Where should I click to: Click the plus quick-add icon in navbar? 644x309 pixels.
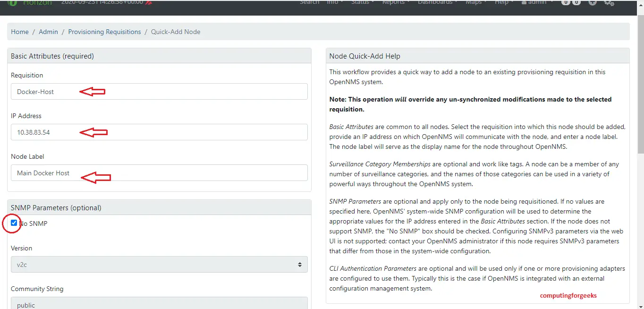tap(593, 2)
